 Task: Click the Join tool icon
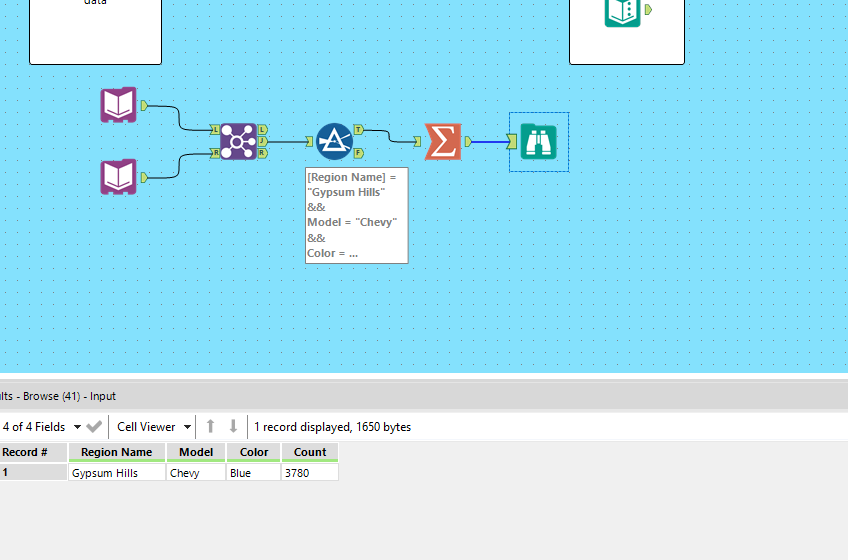[238, 142]
